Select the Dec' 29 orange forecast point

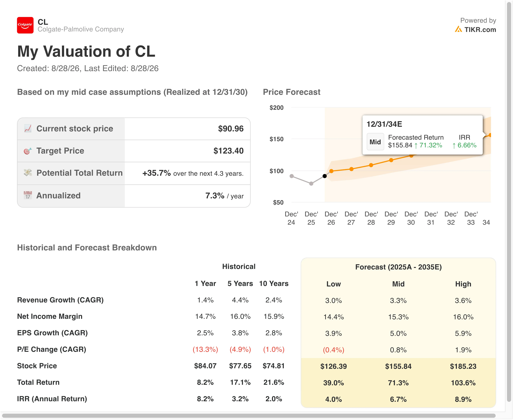tap(391, 160)
